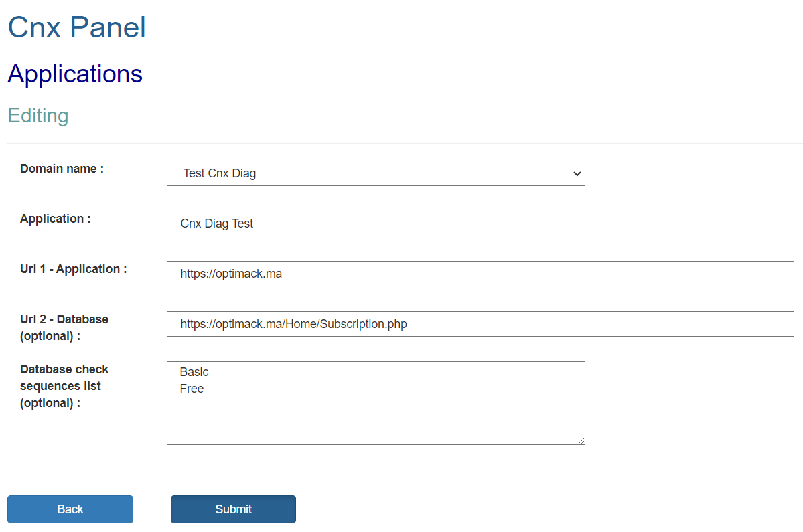803x532 pixels.
Task: Submit the application edit form
Action: click(233, 509)
